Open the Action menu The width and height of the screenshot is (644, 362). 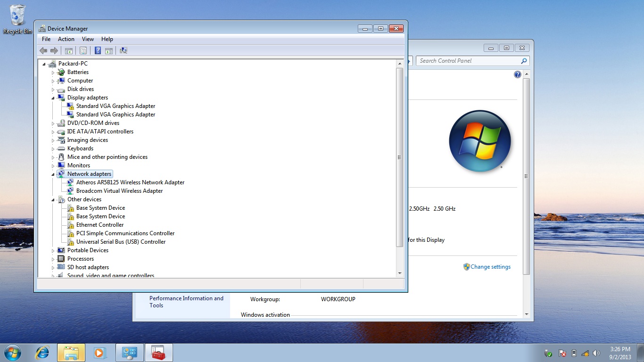66,39
